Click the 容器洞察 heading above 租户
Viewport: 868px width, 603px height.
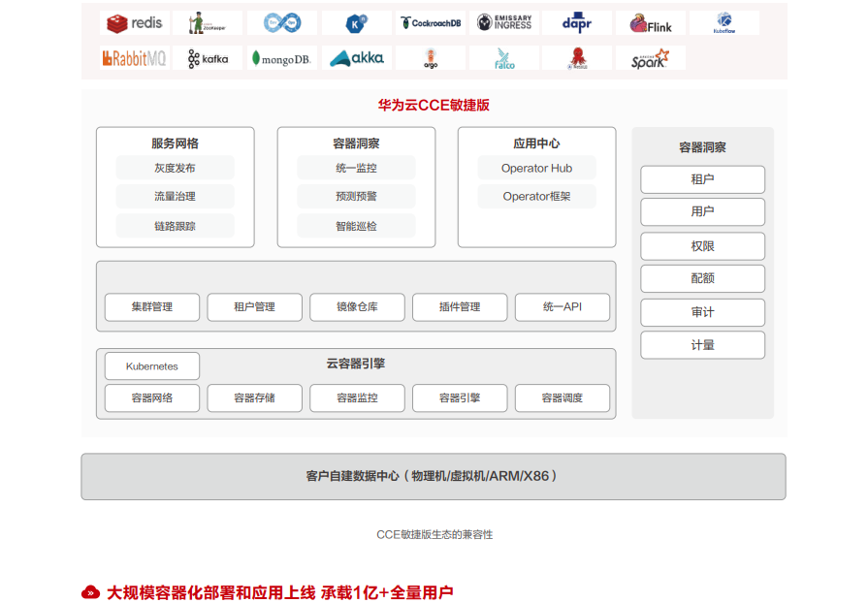702,147
